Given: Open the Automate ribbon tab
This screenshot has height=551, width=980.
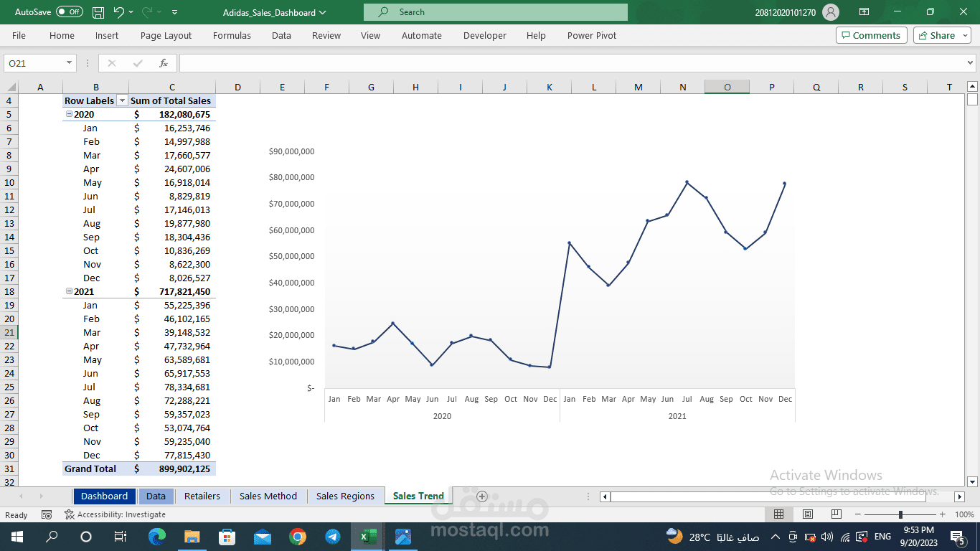Looking at the screenshot, I should pyautogui.click(x=422, y=35).
